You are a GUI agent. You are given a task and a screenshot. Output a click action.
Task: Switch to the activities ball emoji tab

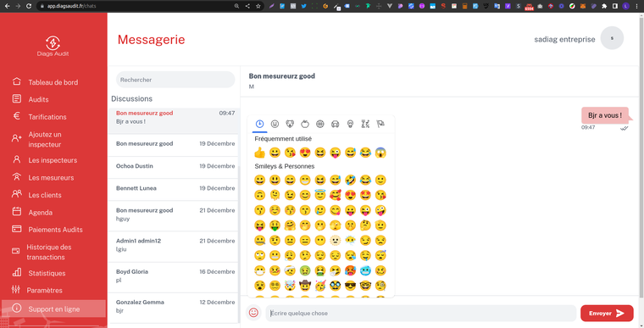320,124
